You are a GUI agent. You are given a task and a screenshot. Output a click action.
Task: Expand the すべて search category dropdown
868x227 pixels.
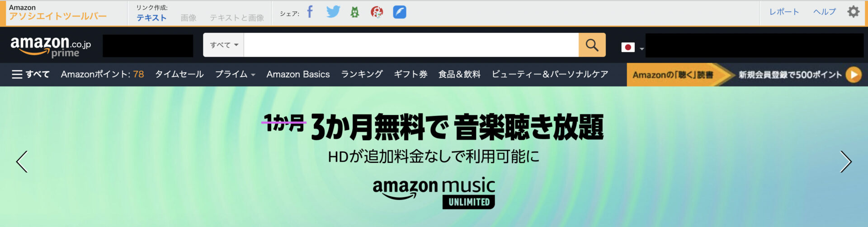coord(224,45)
